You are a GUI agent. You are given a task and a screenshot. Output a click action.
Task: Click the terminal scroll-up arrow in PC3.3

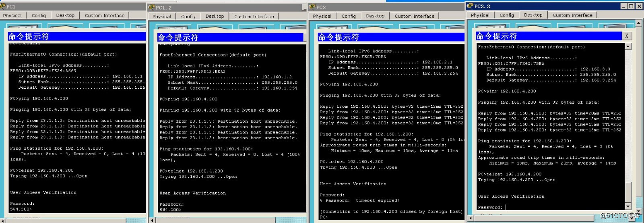tap(628, 46)
